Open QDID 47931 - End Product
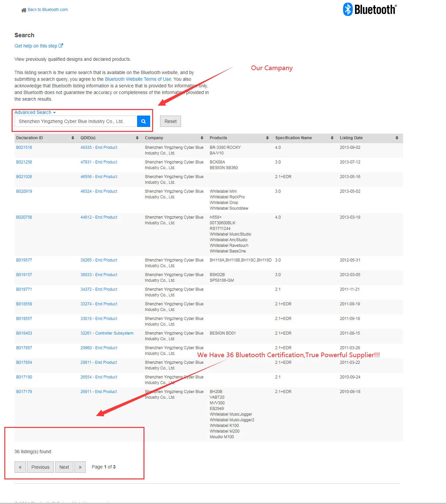The image size is (446, 504). tap(99, 162)
